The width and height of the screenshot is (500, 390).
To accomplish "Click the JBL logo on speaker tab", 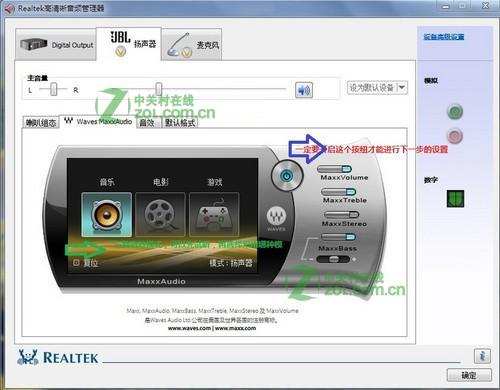I will [x=120, y=37].
